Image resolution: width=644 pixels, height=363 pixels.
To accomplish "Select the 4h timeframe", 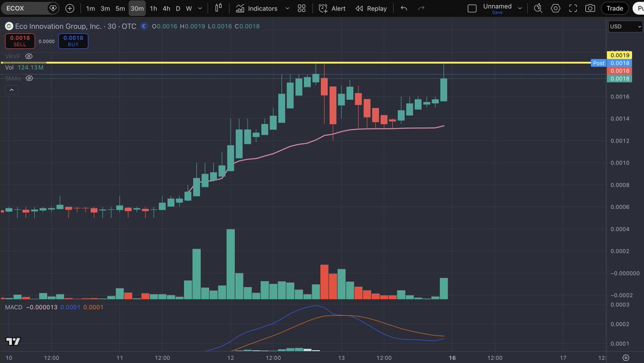I will (166, 9).
